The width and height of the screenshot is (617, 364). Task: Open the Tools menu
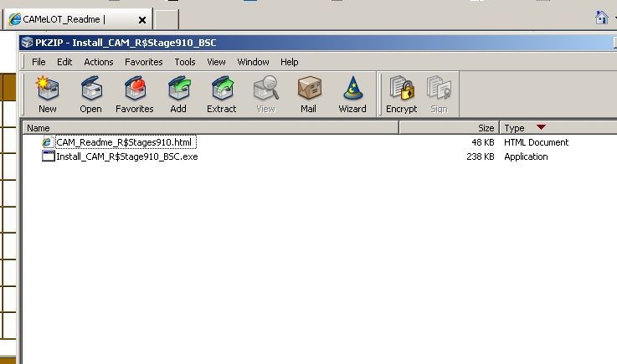[x=185, y=62]
